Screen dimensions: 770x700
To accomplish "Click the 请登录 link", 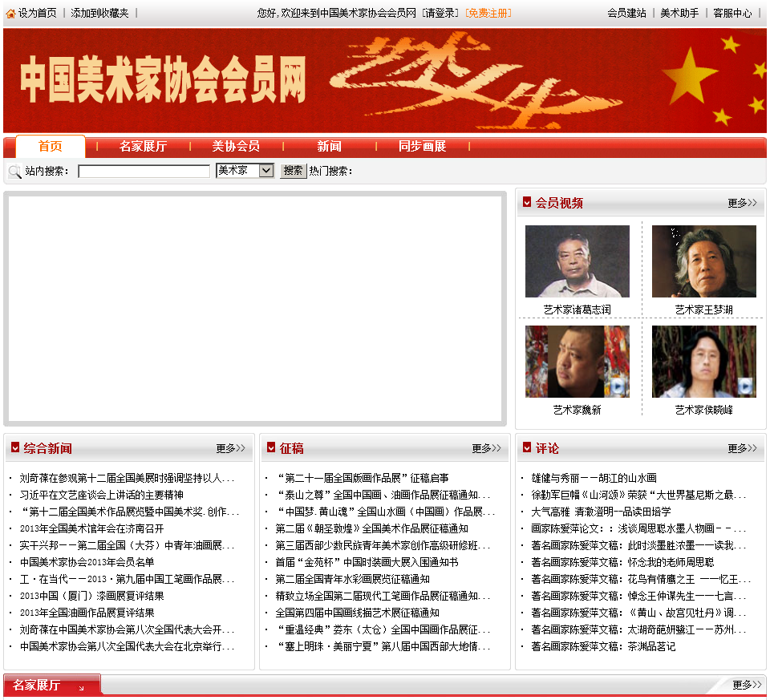I will (x=440, y=13).
